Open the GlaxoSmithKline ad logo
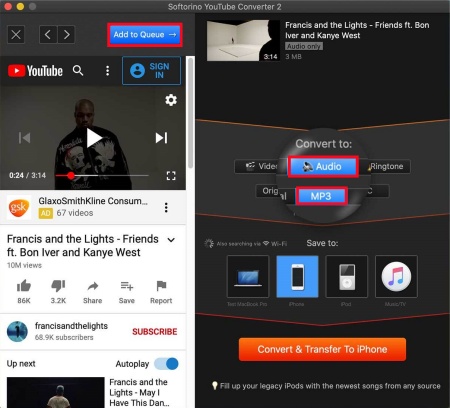The image size is (450, 408). (19, 207)
